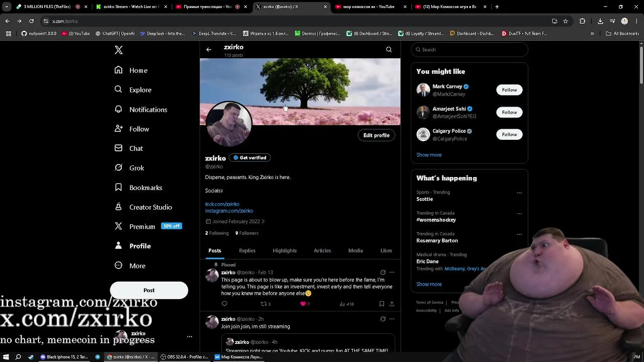Open a new Chrome tab

point(497,7)
